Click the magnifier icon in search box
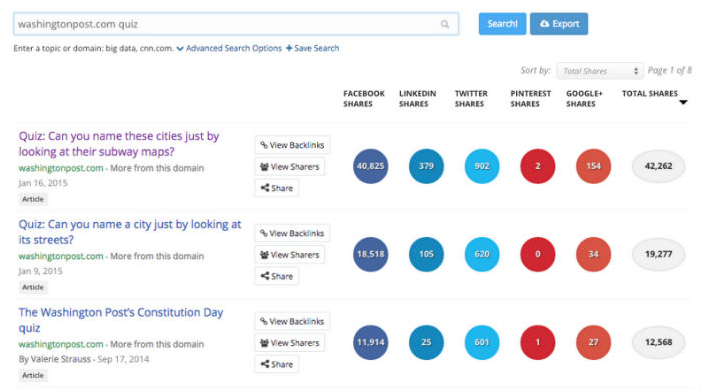This screenshot has height=392, width=708. click(445, 24)
